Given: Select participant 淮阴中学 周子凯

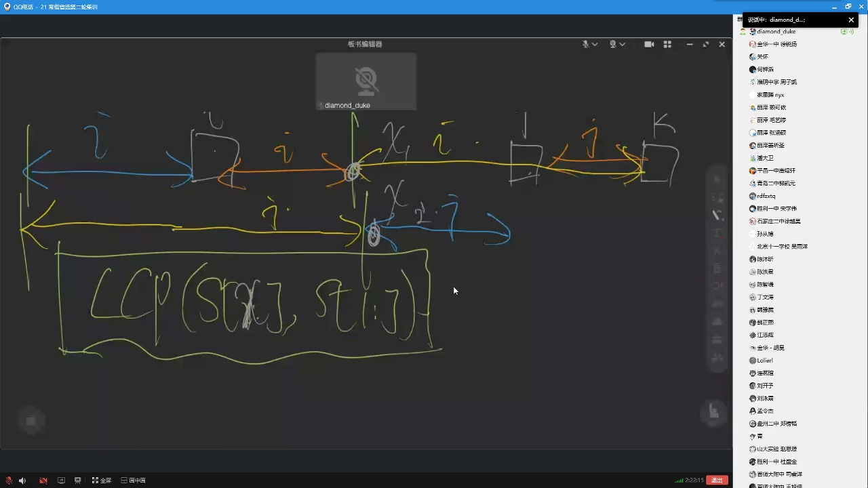Looking at the screenshot, I should coord(776,82).
